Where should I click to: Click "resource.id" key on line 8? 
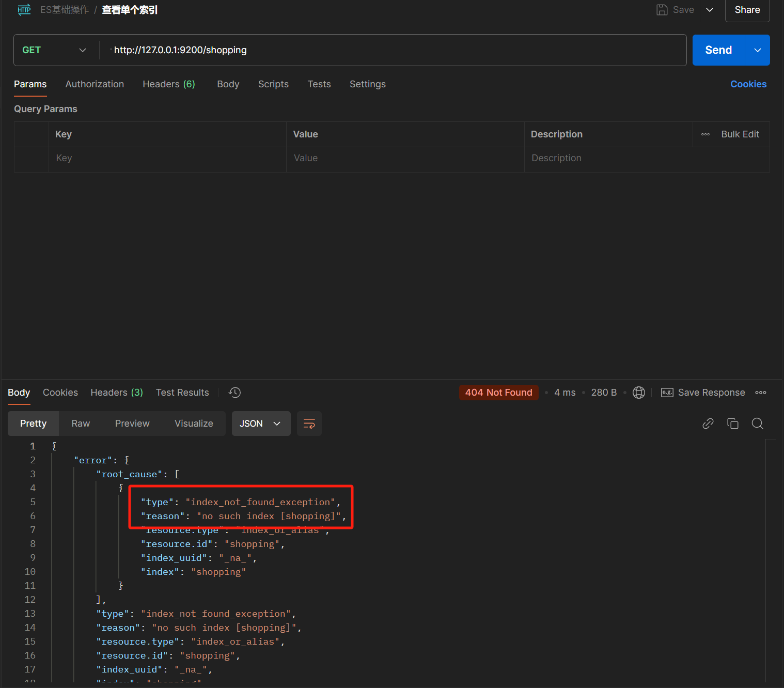(x=177, y=544)
